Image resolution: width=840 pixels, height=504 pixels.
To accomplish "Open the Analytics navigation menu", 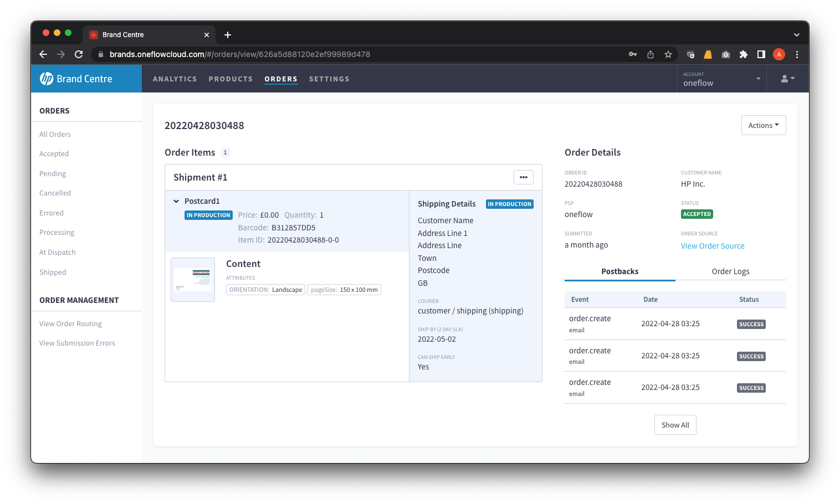I will pyautogui.click(x=175, y=79).
